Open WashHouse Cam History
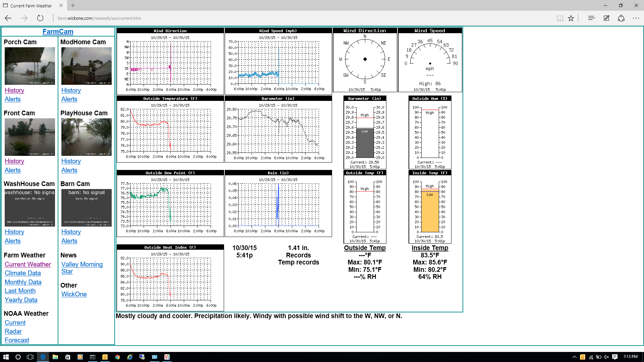Image resolution: width=644 pixels, height=362 pixels. pyautogui.click(x=14, y=232)
